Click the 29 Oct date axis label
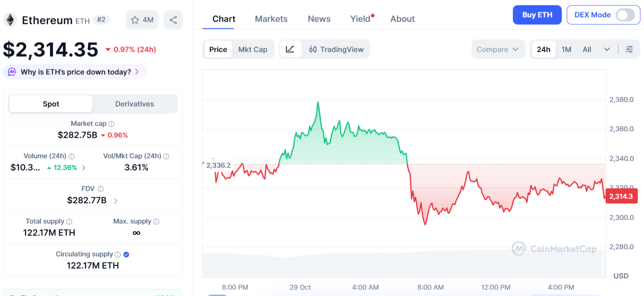 click(x=300, y=287)
